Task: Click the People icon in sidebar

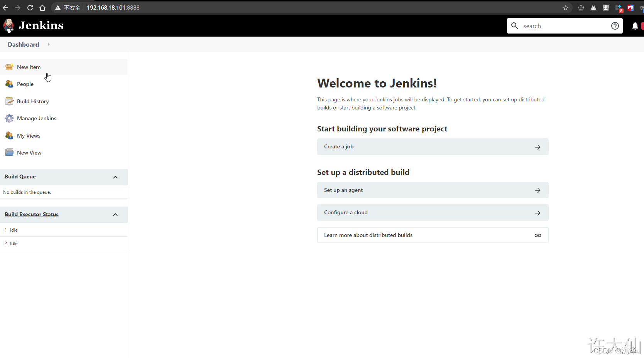Action: pyautogui.click(x=9, y=84)
